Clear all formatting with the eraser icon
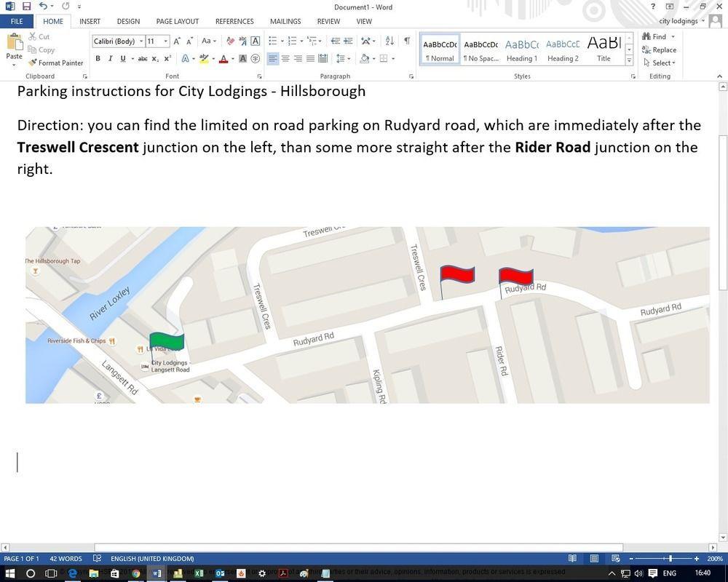728x582 pixels. (x=230, y=41)
